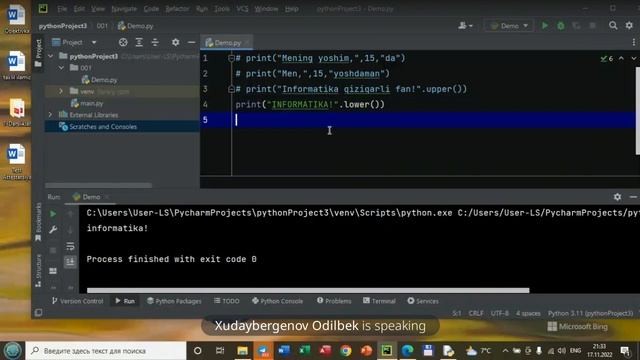Viewport: 640px width, 360px height.
Task: Toggle the Project sidebar tab
Action: pyautogui.click(x=38, y=53)
